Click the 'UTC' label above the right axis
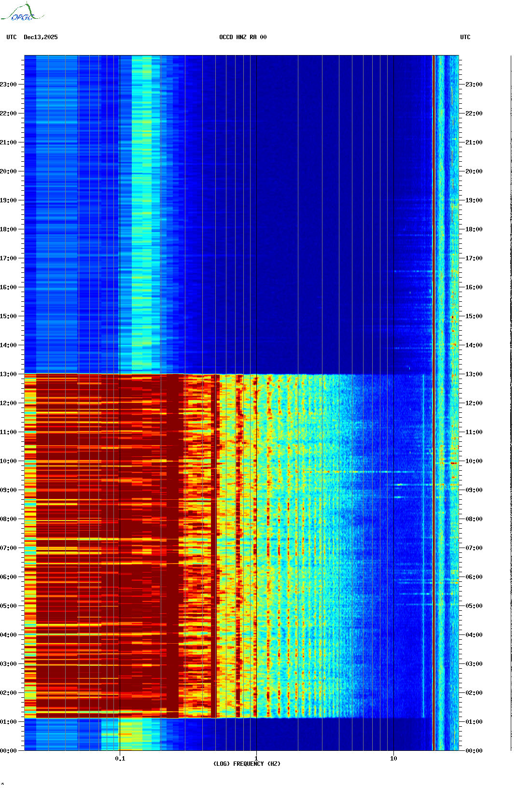532x789 pixels. click(x=465, y=37)
